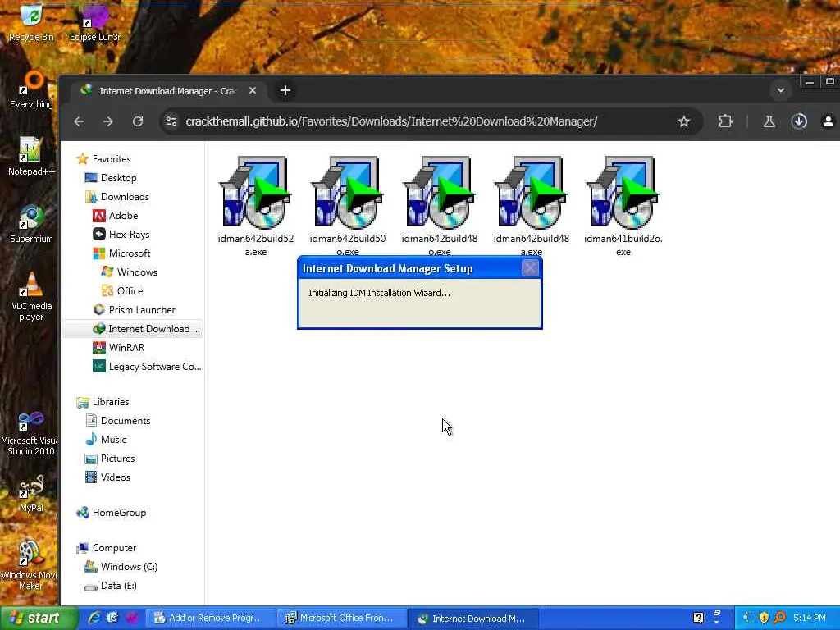Click the address bar URL

[x=391, y=121]
